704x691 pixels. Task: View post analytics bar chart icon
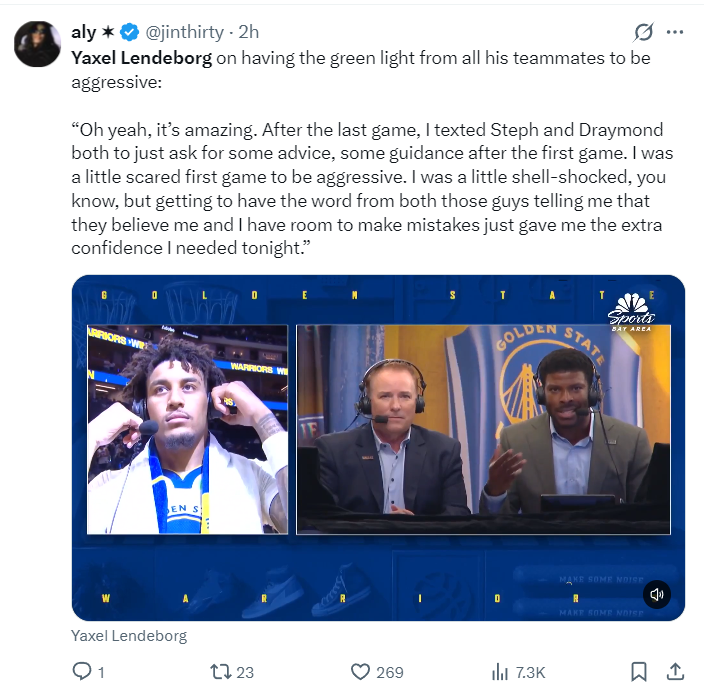pos(500,672)
